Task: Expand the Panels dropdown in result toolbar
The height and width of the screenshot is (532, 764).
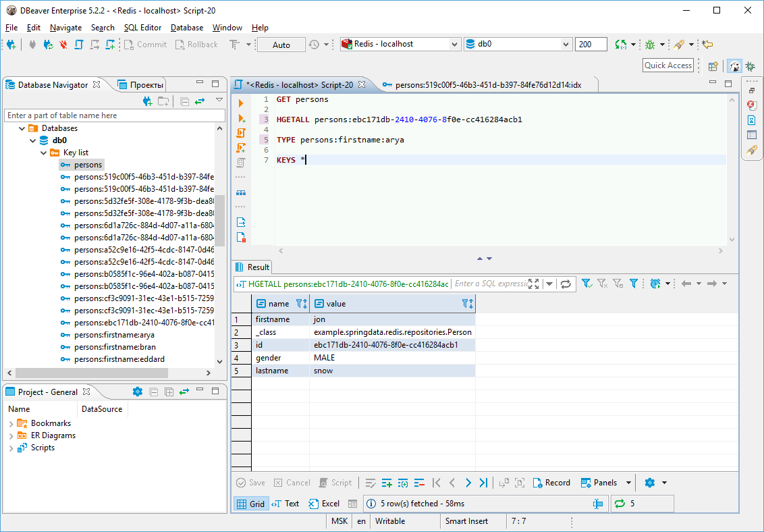Action: pyautogui.click(x=628, y=483)
